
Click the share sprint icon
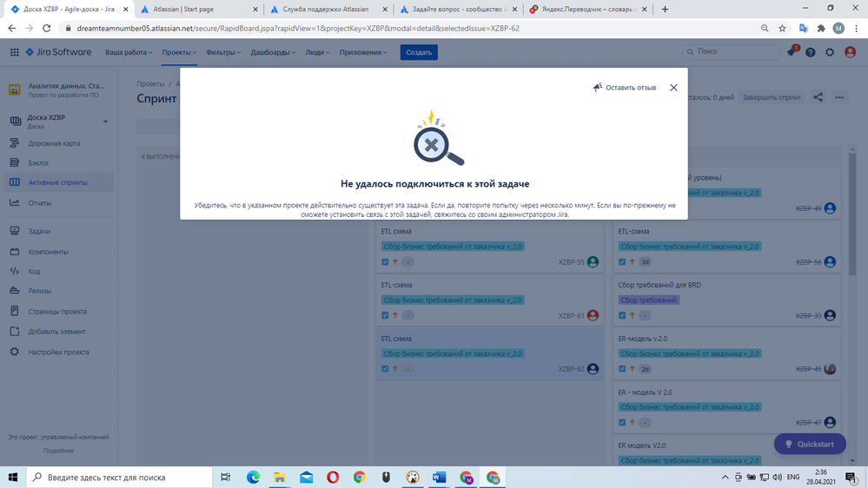(818, 97)
